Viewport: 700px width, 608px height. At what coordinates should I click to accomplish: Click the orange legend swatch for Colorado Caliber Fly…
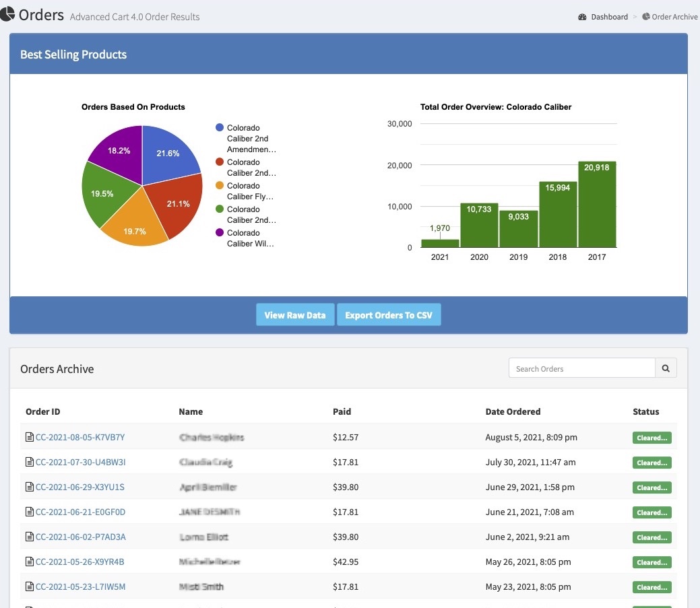[220, 186]
